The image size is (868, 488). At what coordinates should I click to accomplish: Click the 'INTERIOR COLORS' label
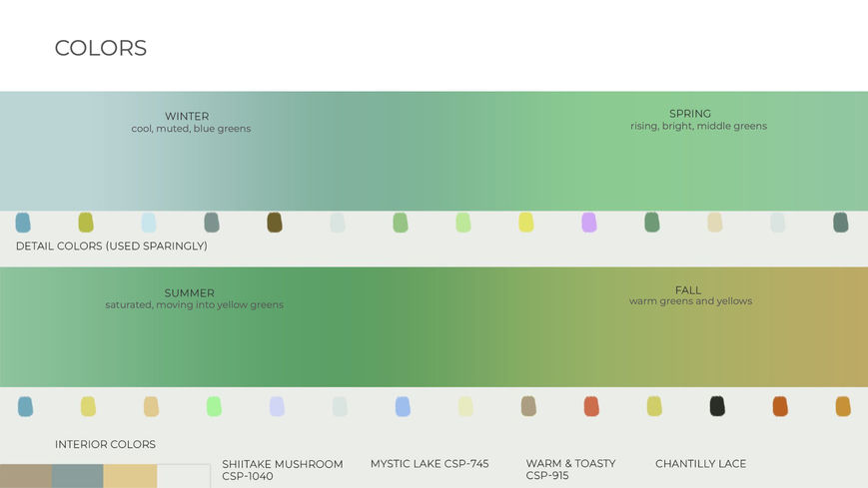click(105, 444)
